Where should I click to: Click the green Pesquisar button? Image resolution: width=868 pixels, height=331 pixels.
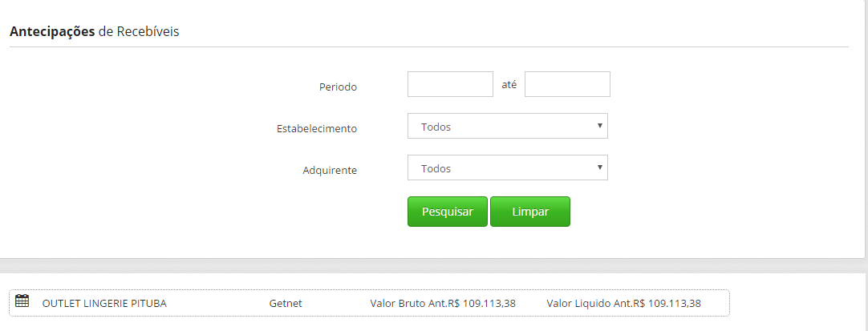(x=448, y=212)
